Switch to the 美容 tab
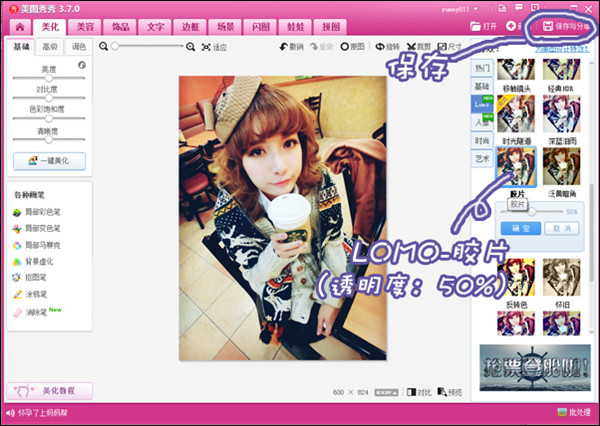 point(85,27)
